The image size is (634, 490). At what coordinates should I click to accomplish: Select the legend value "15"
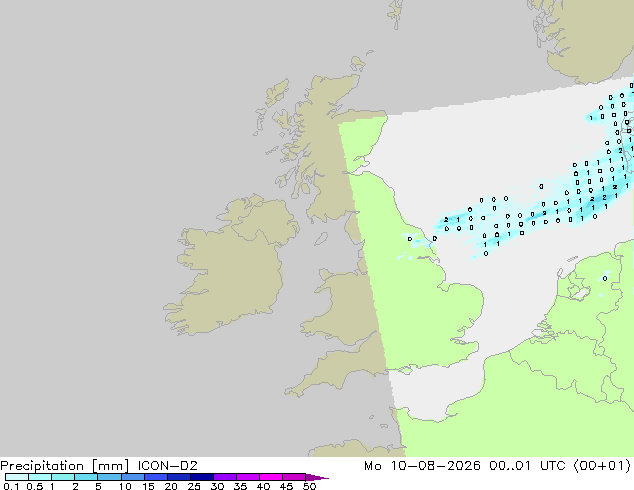coord(148,486)
